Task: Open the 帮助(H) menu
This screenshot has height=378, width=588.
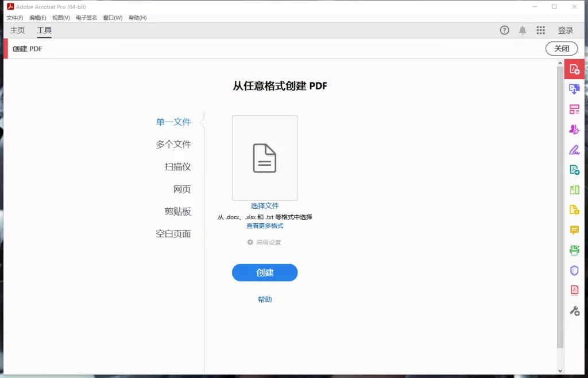Action: click(x=137, y=18)
